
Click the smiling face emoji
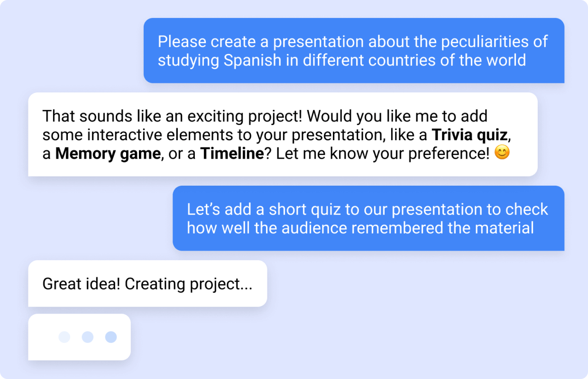pos(502,153)
